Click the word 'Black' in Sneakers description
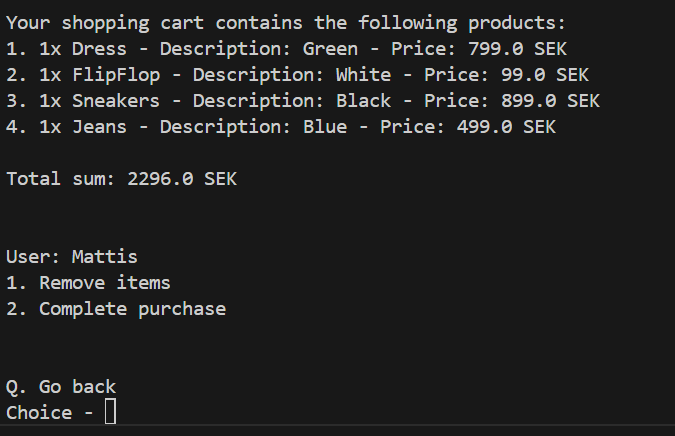Image resolution: width=675 pixels, height=436 pixels. [x=363, y=101]
